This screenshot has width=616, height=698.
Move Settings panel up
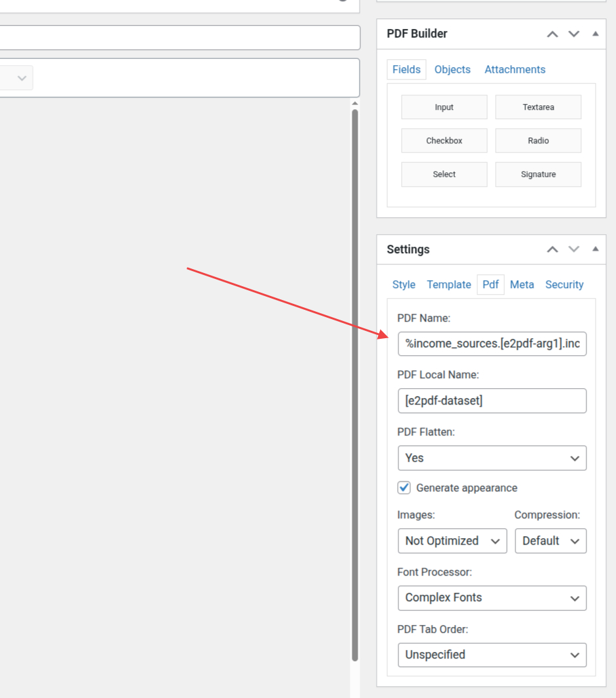tap(553, 249)
